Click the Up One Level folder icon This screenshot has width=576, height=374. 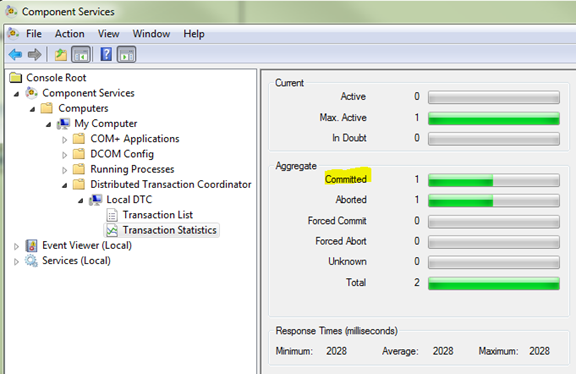(61, 55)
